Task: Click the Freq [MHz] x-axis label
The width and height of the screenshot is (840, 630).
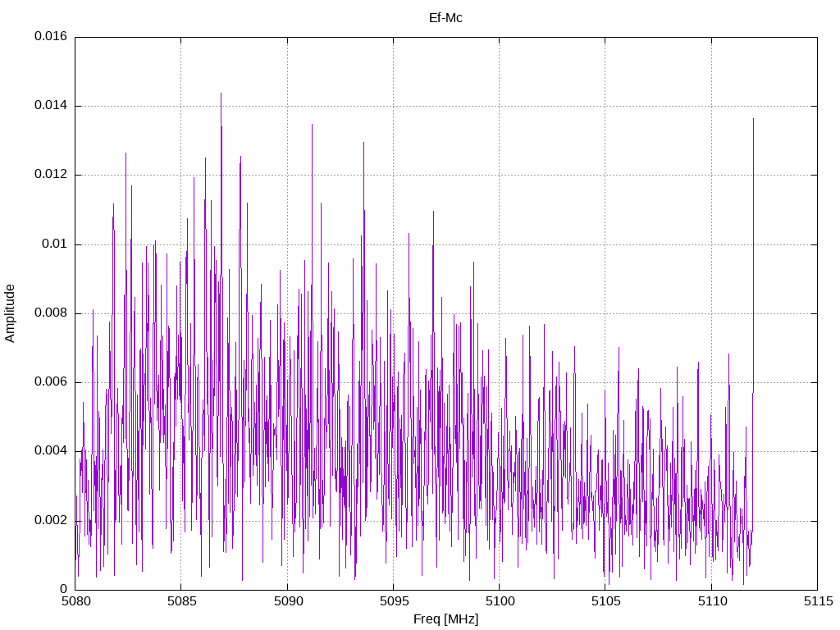Action: point(445,619)
